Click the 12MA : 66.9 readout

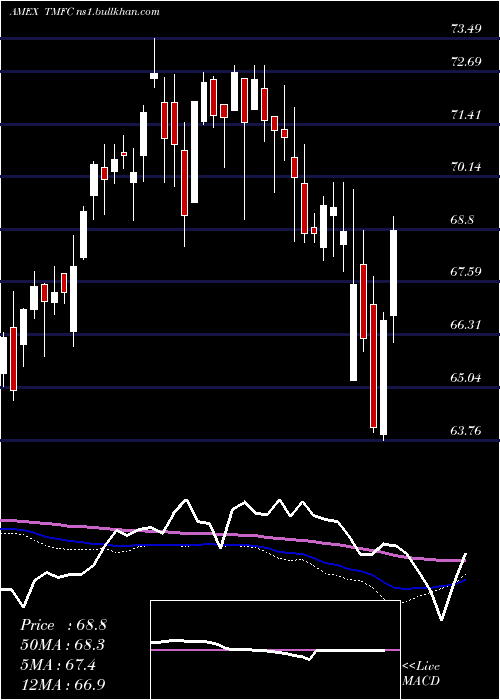(63, 685)
